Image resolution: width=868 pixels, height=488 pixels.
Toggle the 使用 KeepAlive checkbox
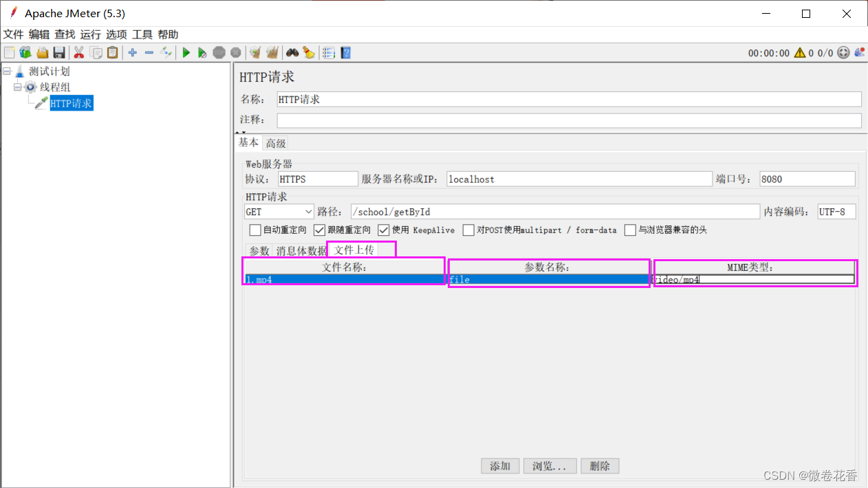(384, 230)
